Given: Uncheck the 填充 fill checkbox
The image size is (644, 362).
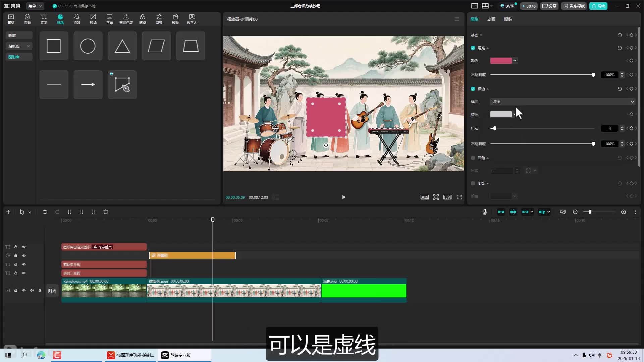Looking at the screenshot, I should [x=473, y=48].
